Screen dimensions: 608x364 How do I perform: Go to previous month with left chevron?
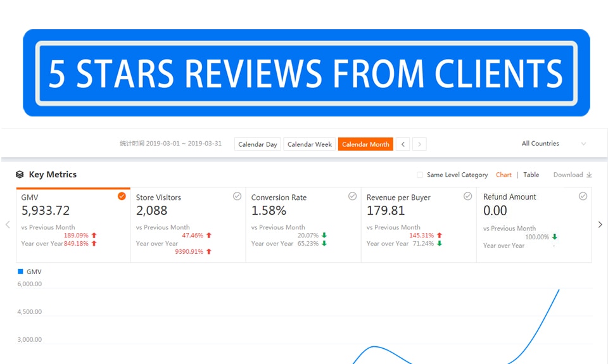[403, 144]
